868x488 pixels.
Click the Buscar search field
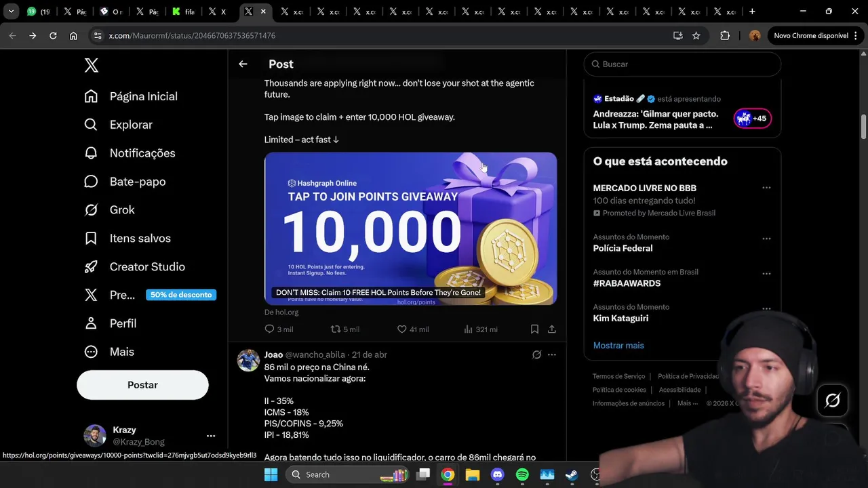coord(682,64)
